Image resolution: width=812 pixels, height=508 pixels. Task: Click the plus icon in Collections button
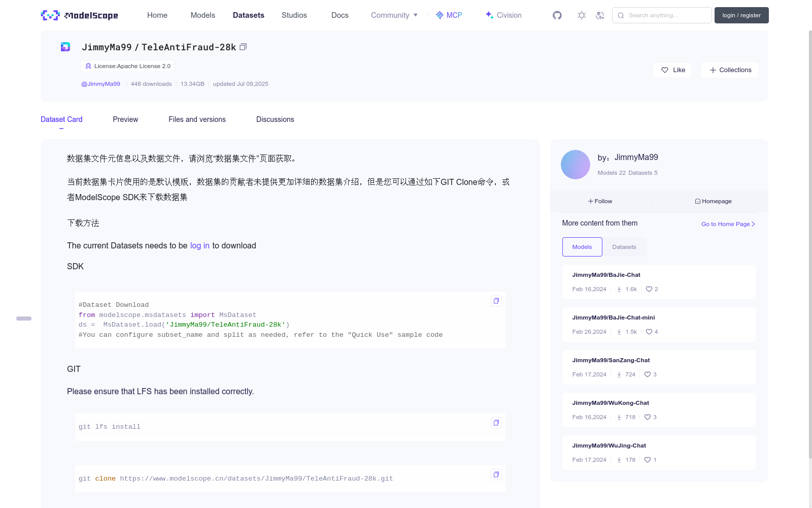[x=713, y=70]
